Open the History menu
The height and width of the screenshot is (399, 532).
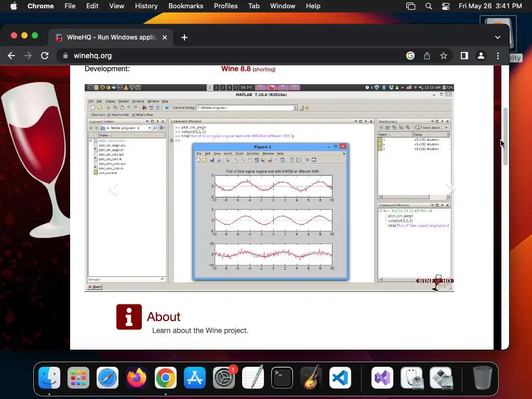point(146,6)
